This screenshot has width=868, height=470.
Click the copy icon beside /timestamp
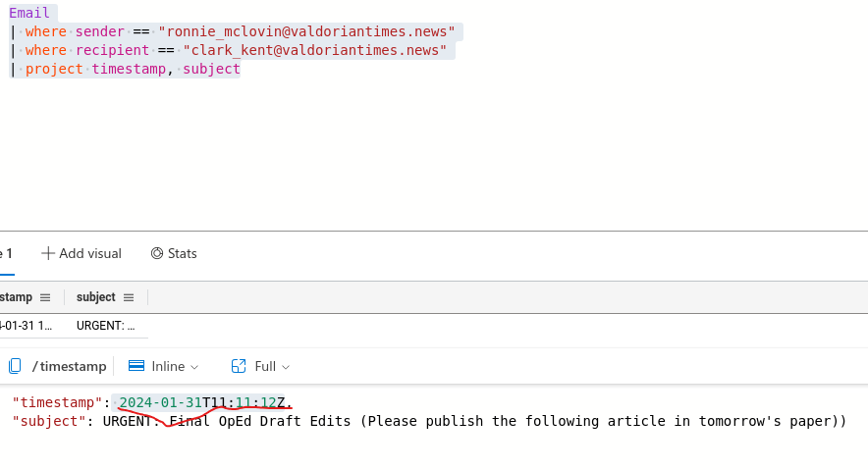pyautogui.click(x=15, y=366)
